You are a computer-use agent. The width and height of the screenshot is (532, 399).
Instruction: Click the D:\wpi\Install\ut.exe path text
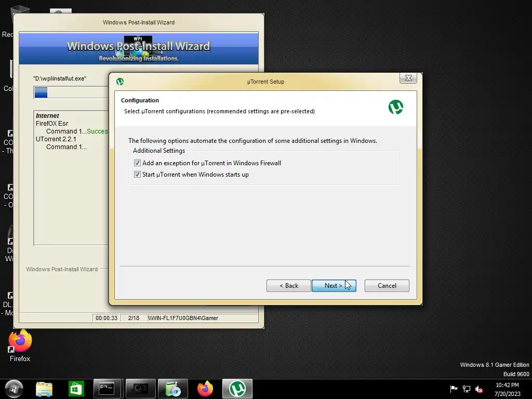60,78
